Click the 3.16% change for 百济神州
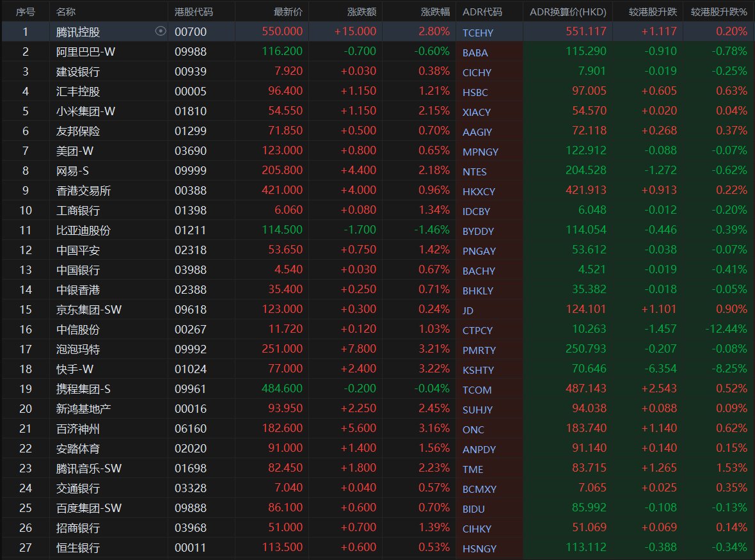755x560 pixels. (434, 428)
